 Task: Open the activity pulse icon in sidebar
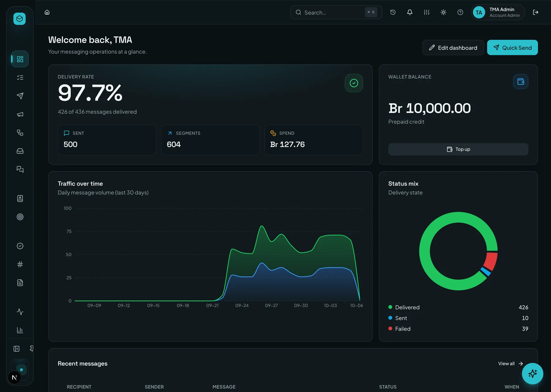pos(20,312)
